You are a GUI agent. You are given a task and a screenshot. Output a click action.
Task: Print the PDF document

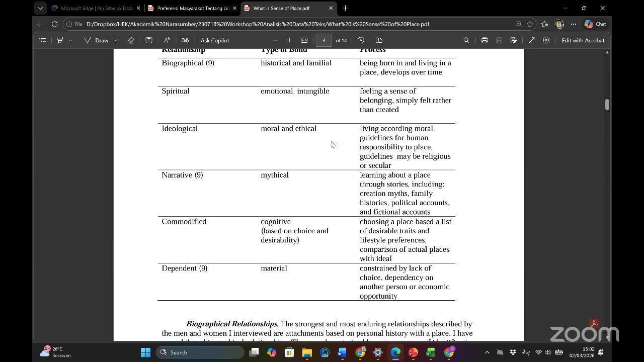tap(485, 40)
